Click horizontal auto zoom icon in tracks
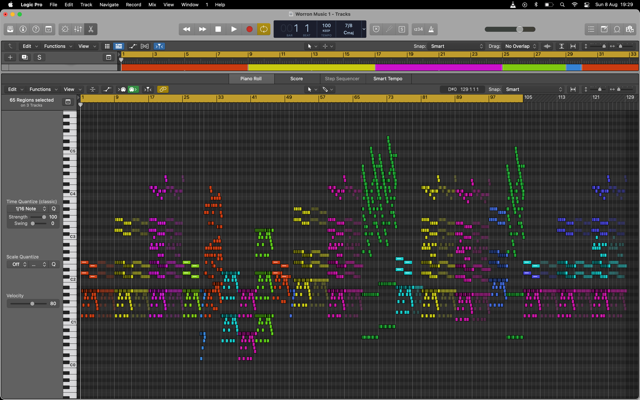 pyautogui.click(x=573, y=46)
